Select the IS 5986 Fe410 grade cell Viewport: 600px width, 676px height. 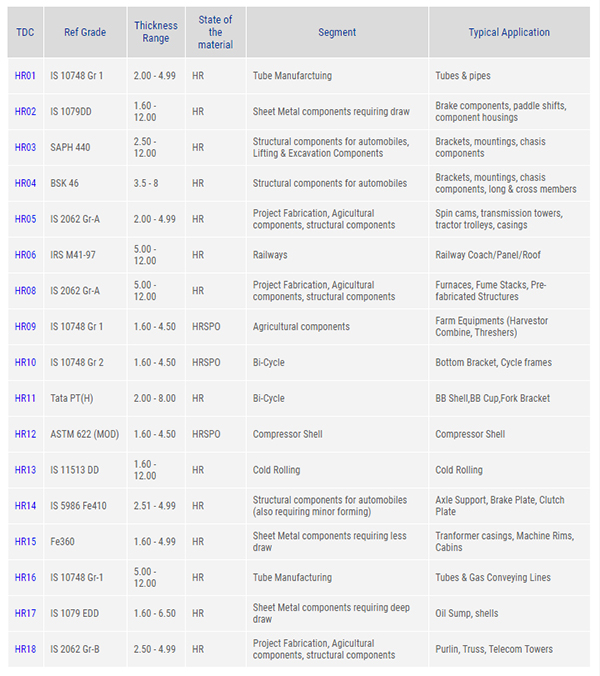tap(85, 505)
